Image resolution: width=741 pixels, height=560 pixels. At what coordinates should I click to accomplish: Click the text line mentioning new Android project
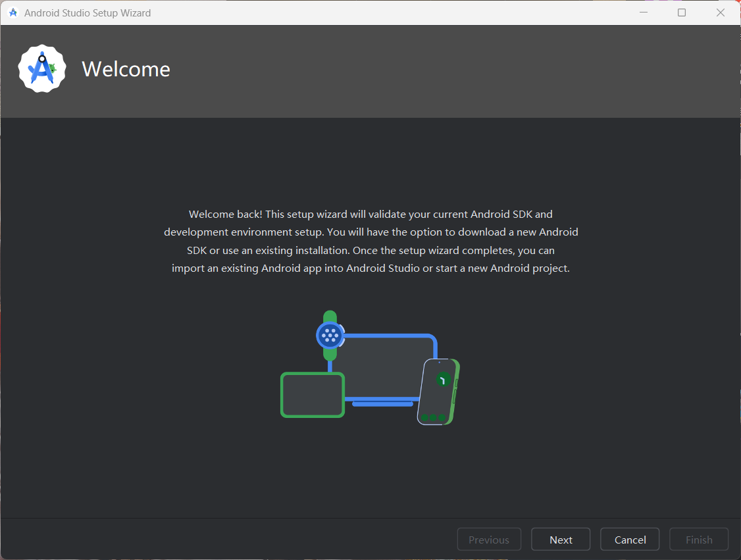[370, 268]
